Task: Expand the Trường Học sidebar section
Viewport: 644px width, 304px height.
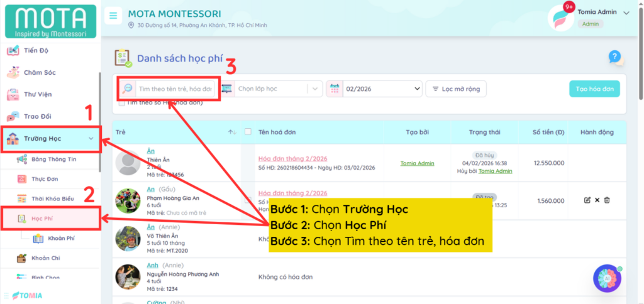Action: [x=51, y=139]
